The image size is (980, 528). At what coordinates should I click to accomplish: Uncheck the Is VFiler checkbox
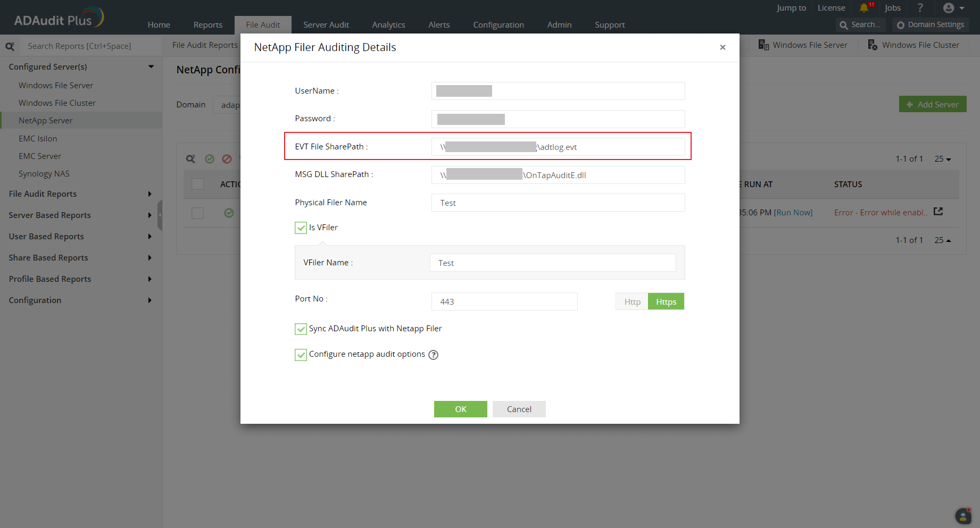click(301, 228)
